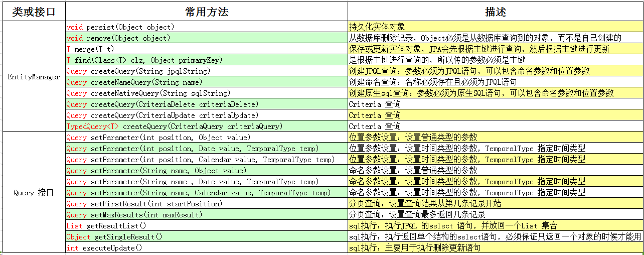Screen dimensions: 644x255
Task: Click the 'Query 接口' merged cell
Action: pyautogui.click(x=34, y=193)
